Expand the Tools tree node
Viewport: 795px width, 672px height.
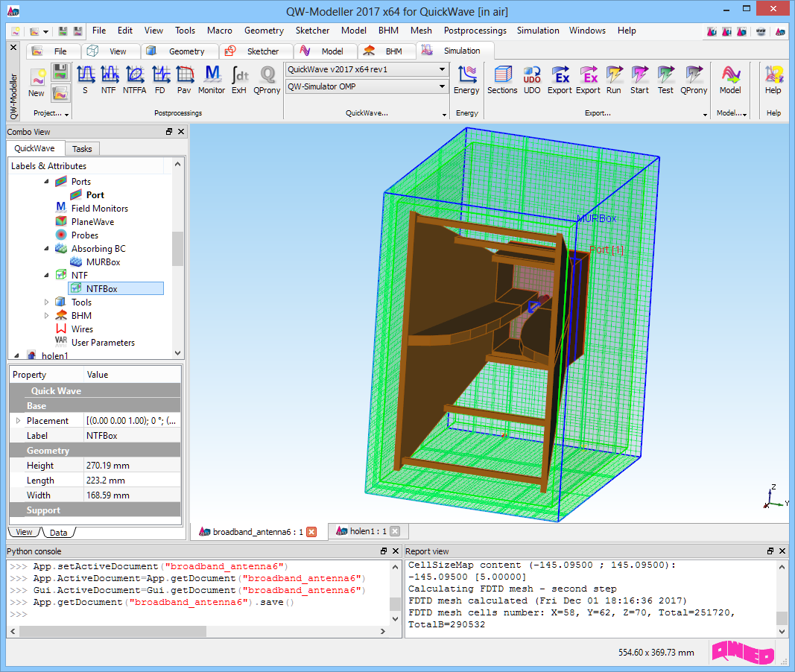47,302
